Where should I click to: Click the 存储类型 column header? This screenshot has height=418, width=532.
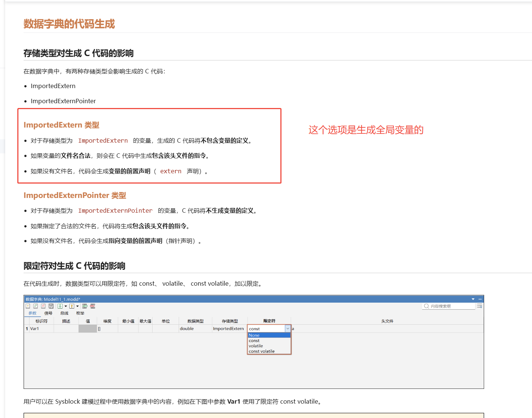[230, 321]
